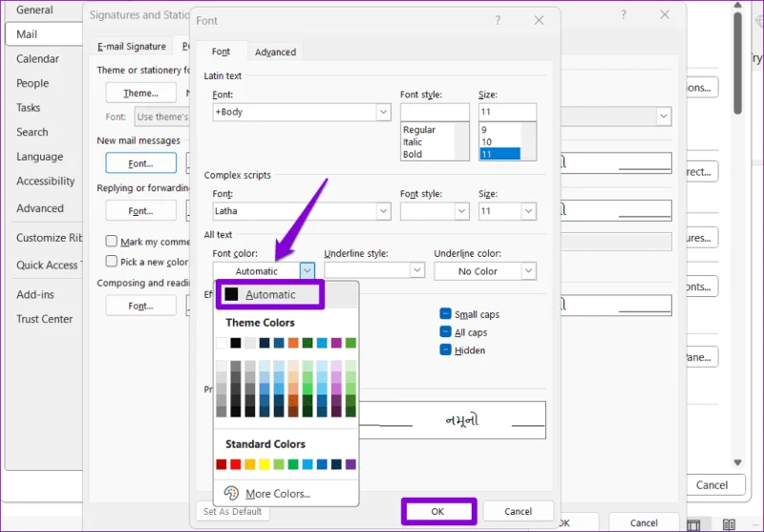Click the scroll up arrow at top right
This screenshot has width=764, height=532.
coord(737,6)
